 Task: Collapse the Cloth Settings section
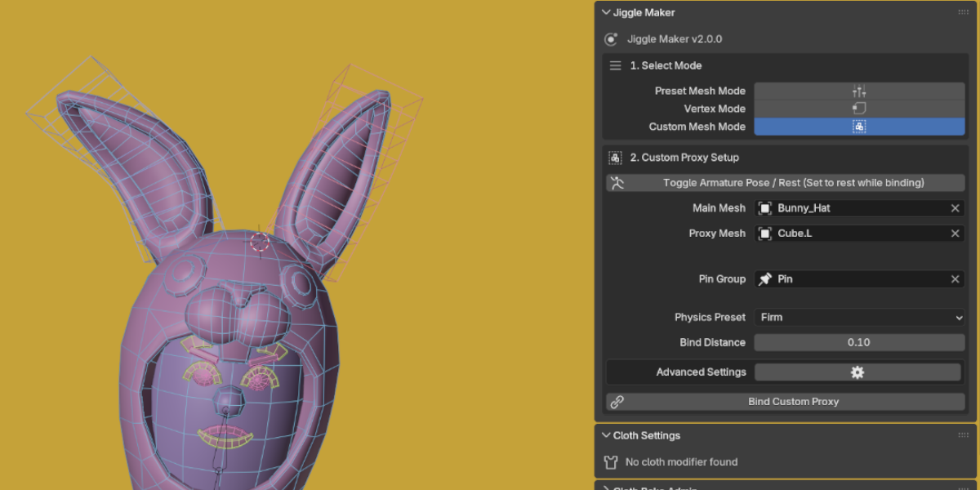coord(606,435)
